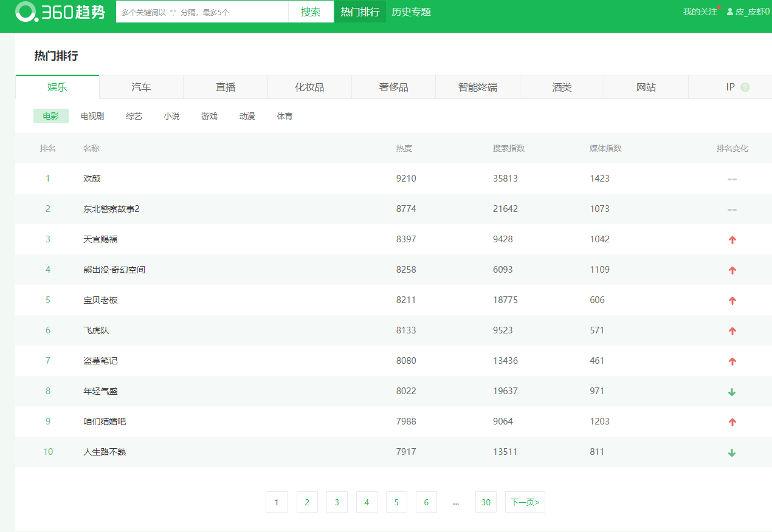Open the 我的关注 link
Screen dimensions: 772x532
(x=700, y=12)
